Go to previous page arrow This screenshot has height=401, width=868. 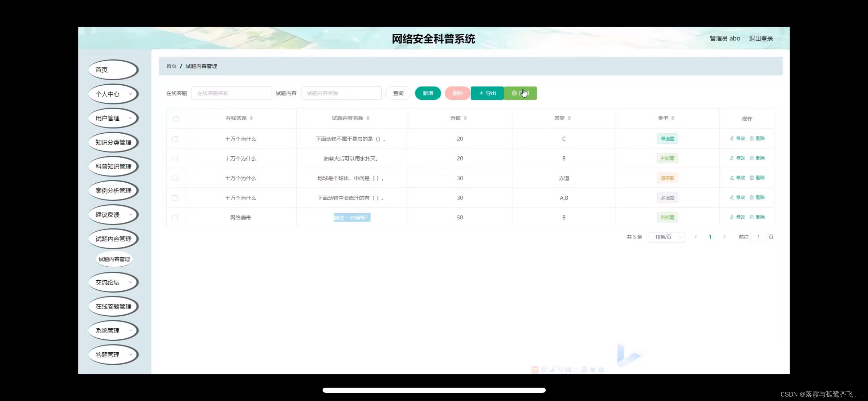pos(696,237)
